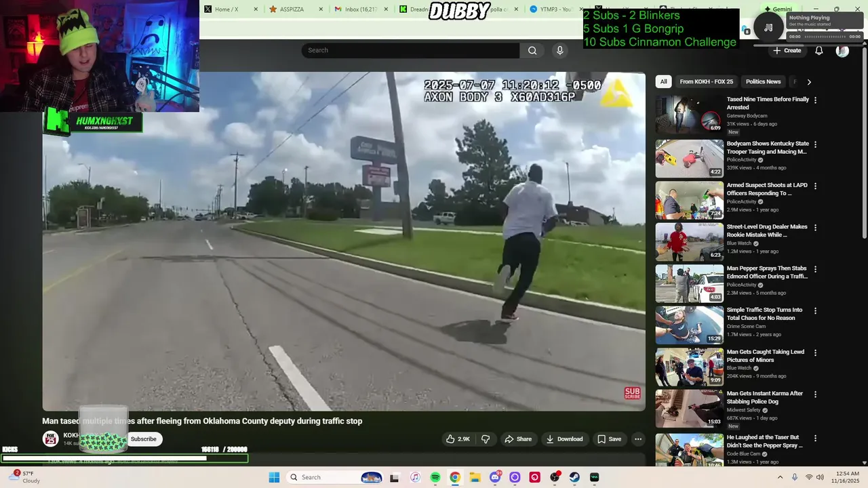This screenshot has width=868, height=488.
Task: Open Google Chrome from the taskbar
Action: 455,477
